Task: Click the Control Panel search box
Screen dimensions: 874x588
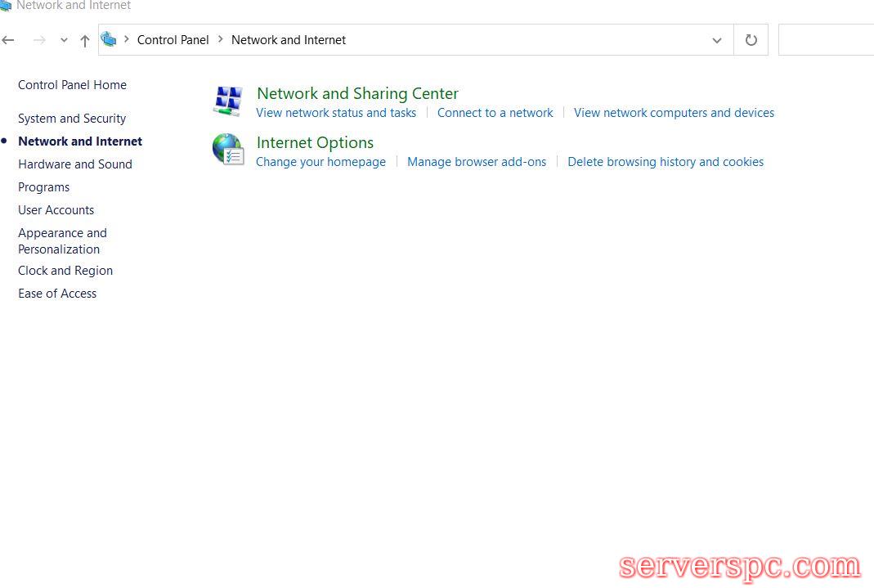Action: pyautogui.click(x=826, y=40)
